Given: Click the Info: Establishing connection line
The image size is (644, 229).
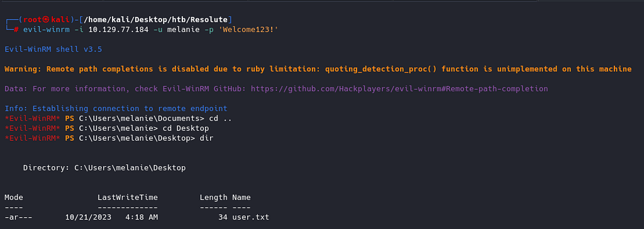Looking at the screenshot, I should (x=116, y=109).
